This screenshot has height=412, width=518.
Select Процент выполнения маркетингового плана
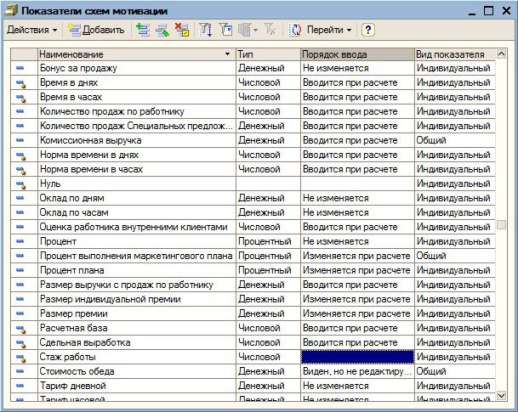pos(136,256)
